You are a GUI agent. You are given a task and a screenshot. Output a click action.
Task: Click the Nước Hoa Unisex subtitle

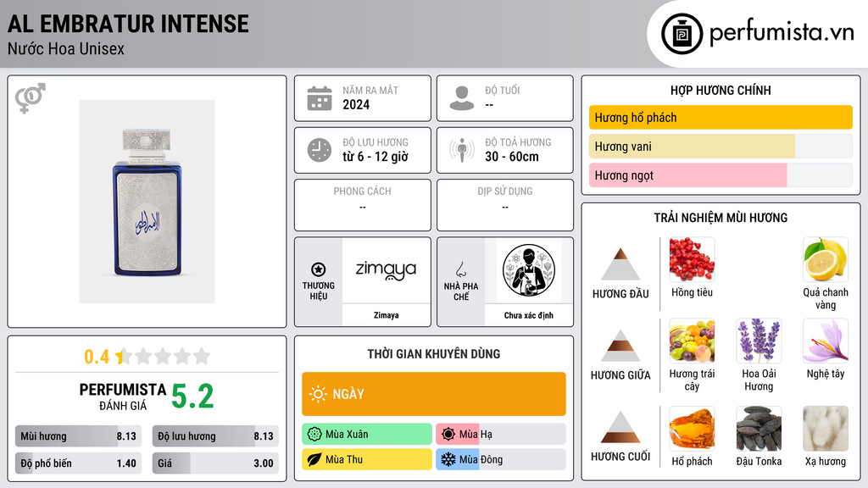(66, 49)
